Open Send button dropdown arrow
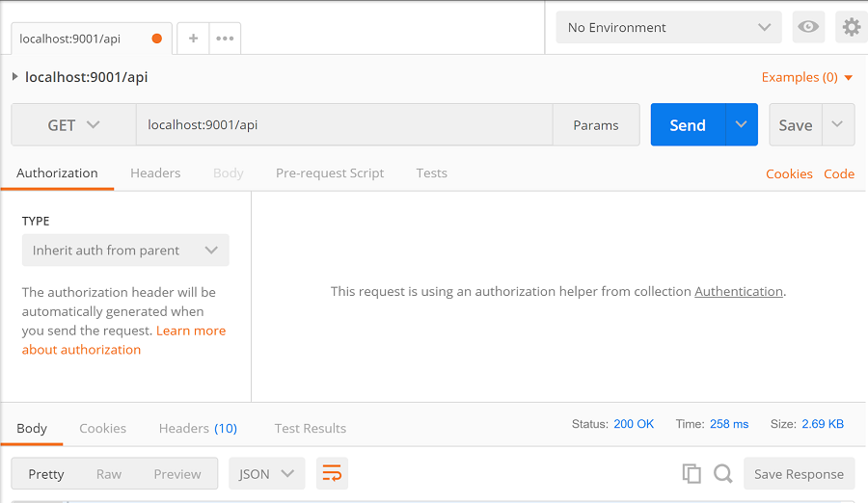The height and width of the screenshot is (503, 868). point(742,124)
